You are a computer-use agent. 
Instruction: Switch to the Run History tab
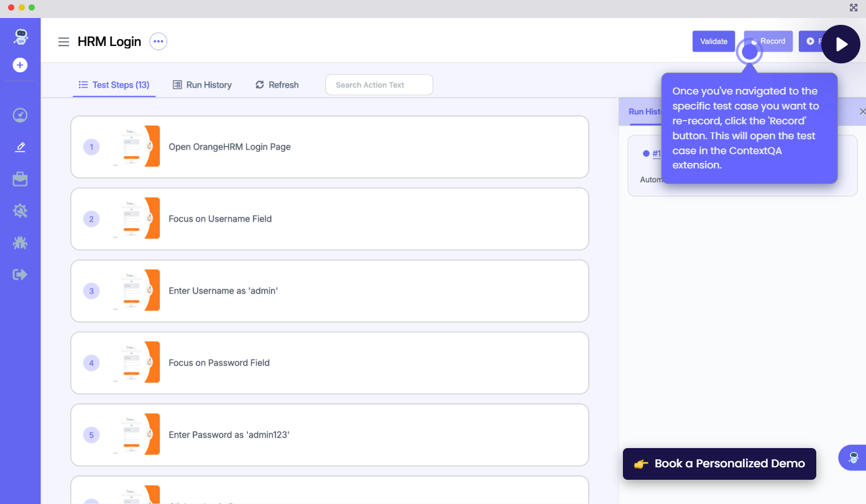coord(202,85)
